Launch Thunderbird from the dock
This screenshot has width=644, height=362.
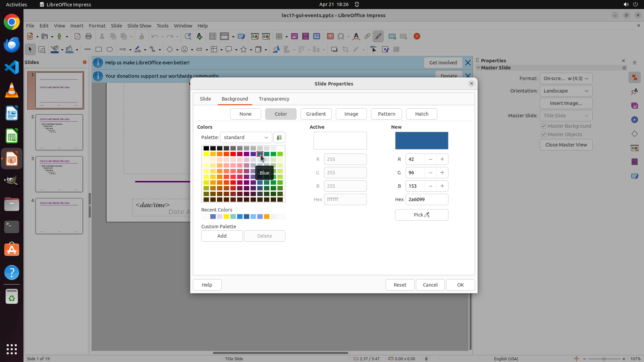(x=12, y=45)
